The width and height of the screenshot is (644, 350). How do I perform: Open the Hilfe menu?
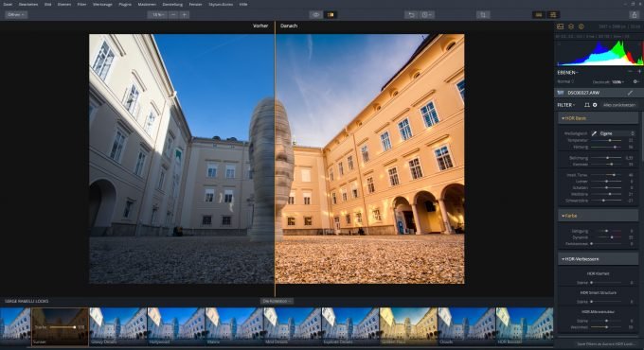(243, 4)
